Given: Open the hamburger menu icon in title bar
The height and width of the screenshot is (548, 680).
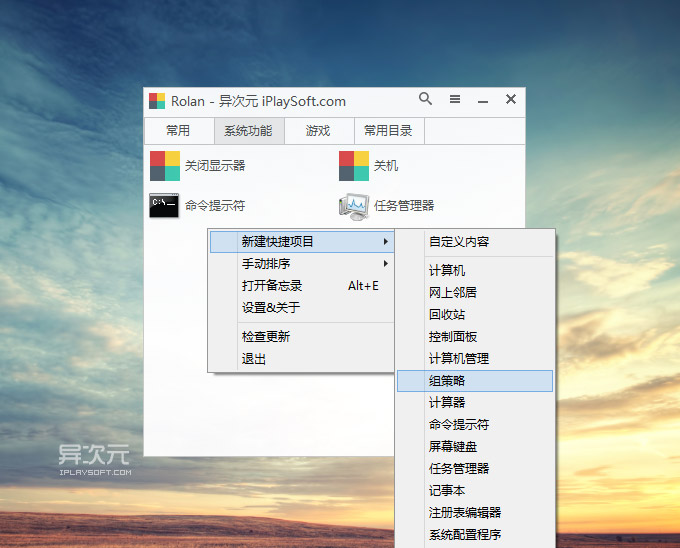Looking at the screenshot, I should tap(454, 99).
